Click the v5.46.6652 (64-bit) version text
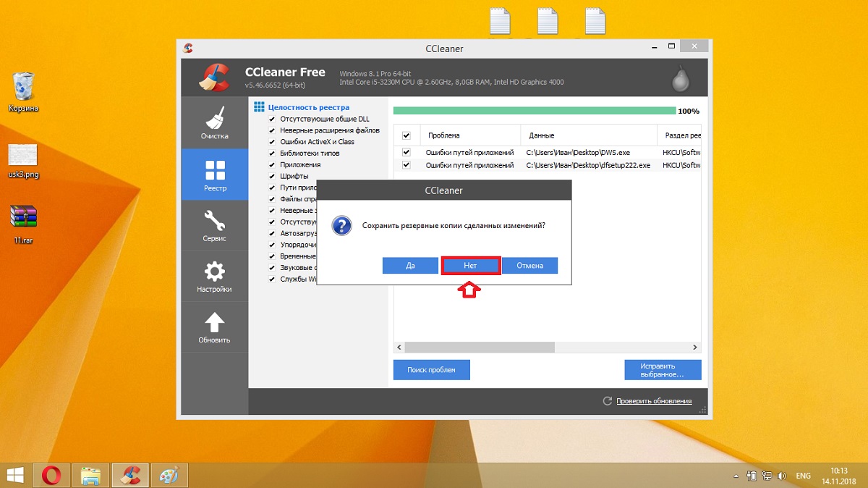 pyautogui.click(x=275, y=85)
